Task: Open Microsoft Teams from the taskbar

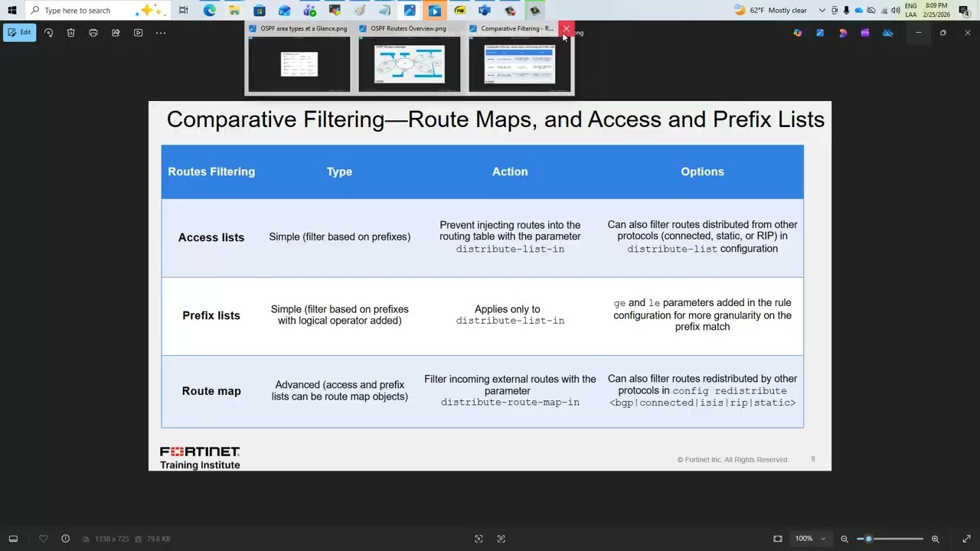Action: 309,10
